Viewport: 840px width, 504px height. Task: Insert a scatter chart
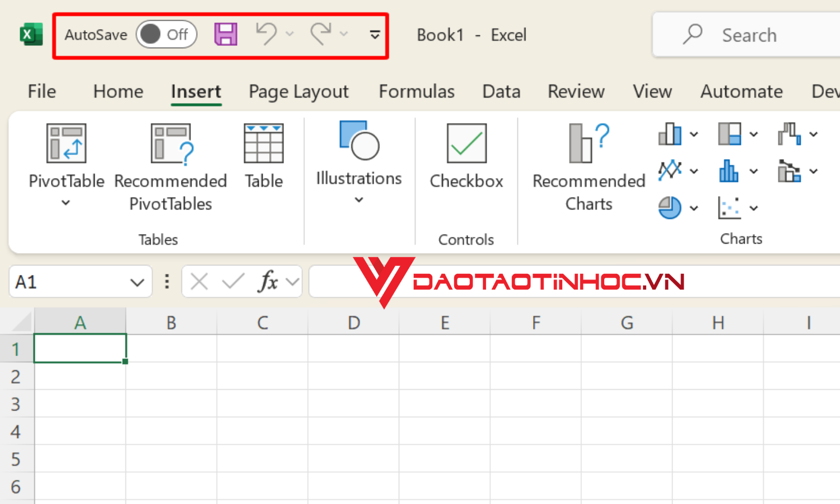pos(730,207)
